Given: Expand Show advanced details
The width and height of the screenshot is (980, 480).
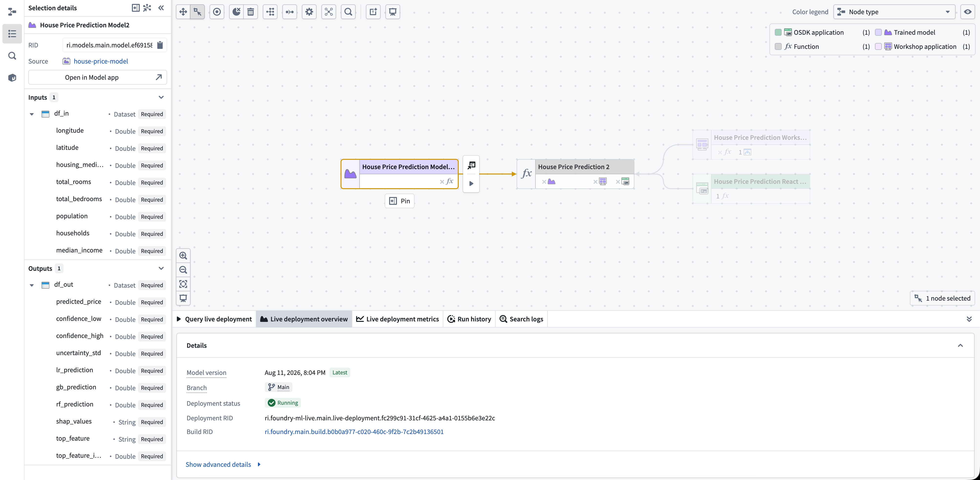Looking at the screenshot, I should [223, 464].
